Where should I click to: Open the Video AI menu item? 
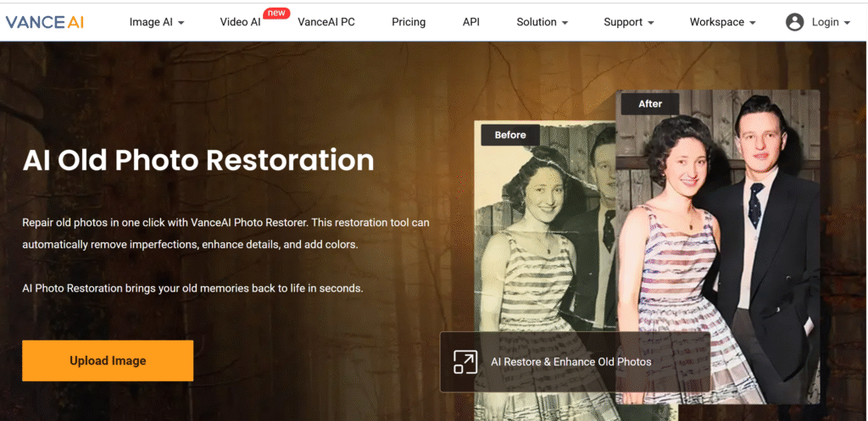tap(240, 22)
